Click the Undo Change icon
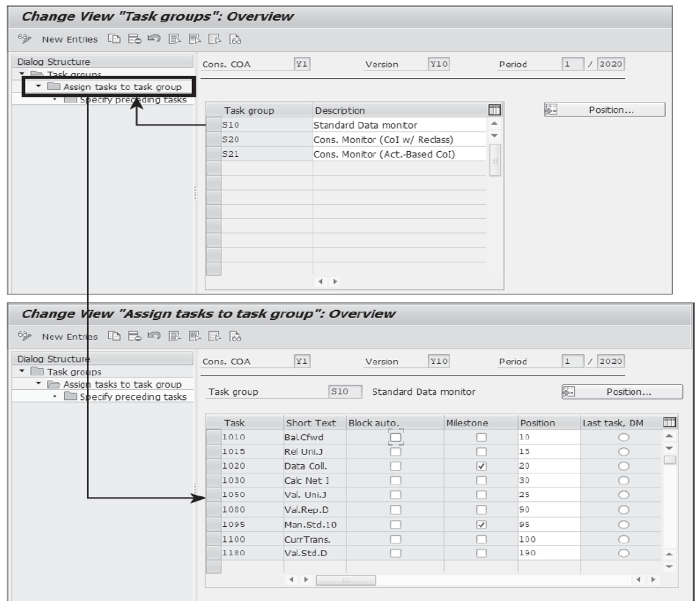Screen dimensions: 700x608 click(x=154, y=39)
